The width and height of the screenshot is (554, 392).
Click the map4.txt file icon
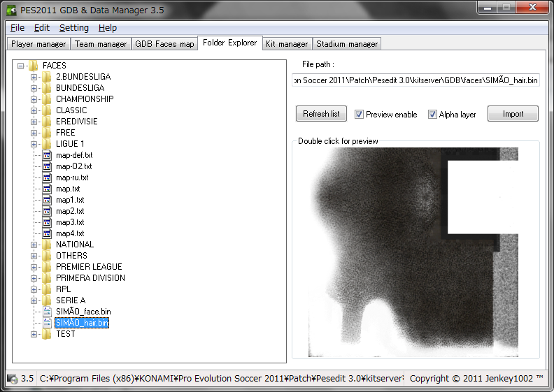click(x=47, y=233)
